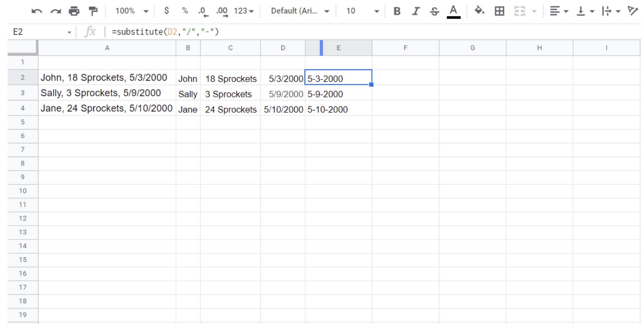Select column F header
Image resolution: width=644 pixels, height=329 pixels.
[405, 48]
